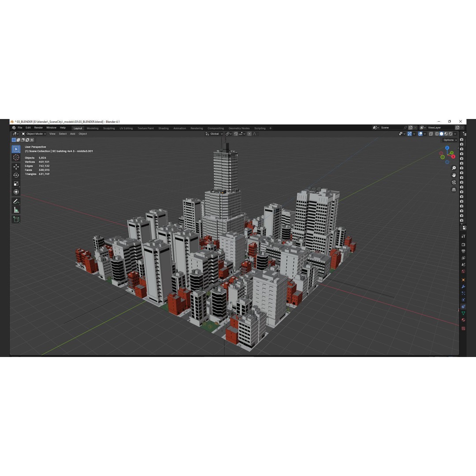Open the Physics properties tab
This screenshot has height=476, width=476.
point(463,300)
